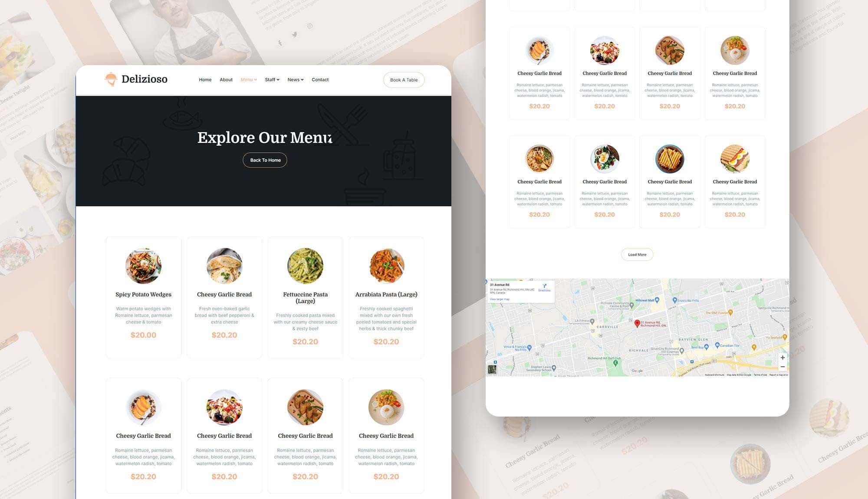868x499 pixels.
Task: Click the Fettuccine Pasta dish thumbnail
Action: click(x=305, y=266)
